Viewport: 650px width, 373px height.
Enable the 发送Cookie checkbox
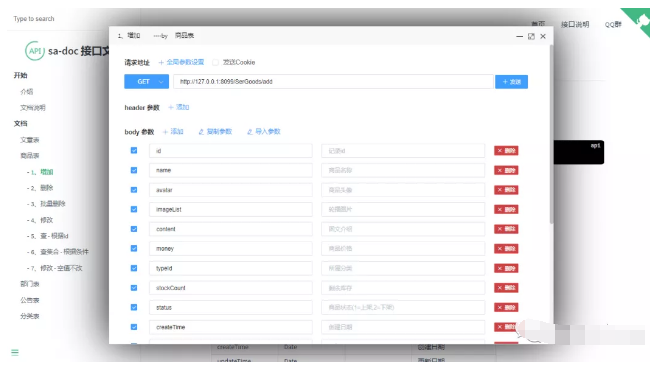point(215,63)
